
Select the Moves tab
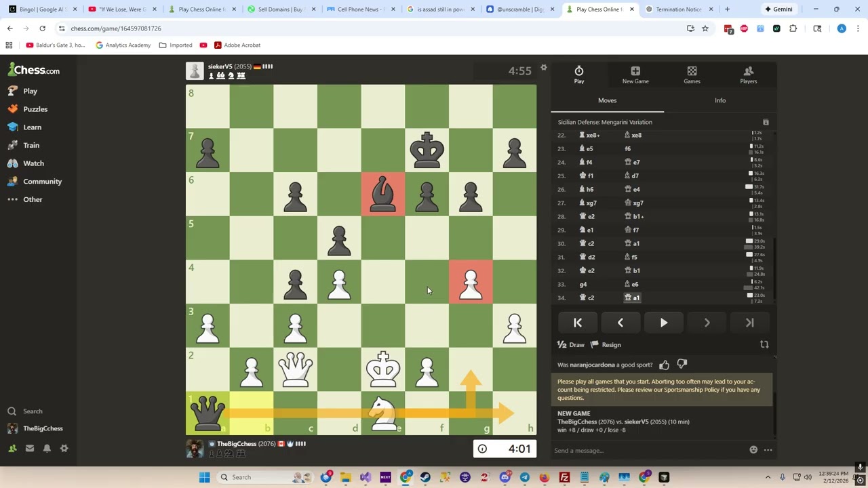(607, 100)
